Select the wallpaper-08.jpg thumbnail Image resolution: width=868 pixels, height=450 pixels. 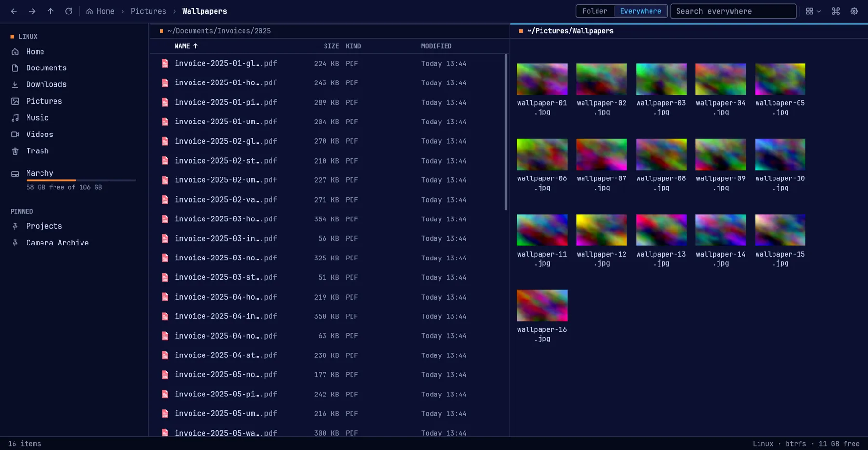661,154
